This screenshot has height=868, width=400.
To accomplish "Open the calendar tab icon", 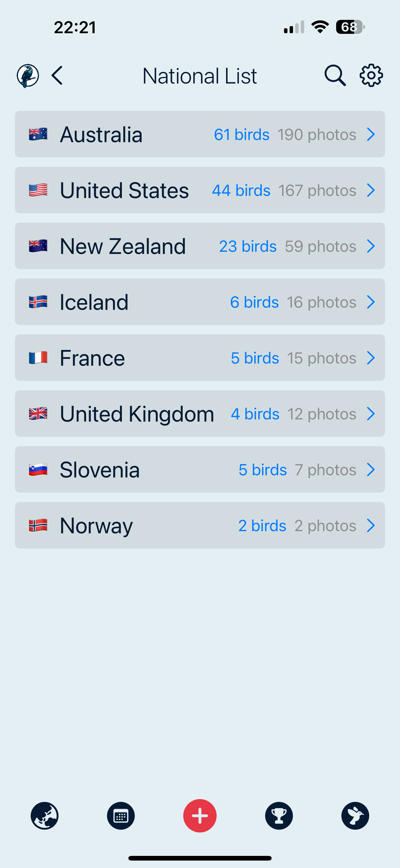I will [x=121, y=816].
